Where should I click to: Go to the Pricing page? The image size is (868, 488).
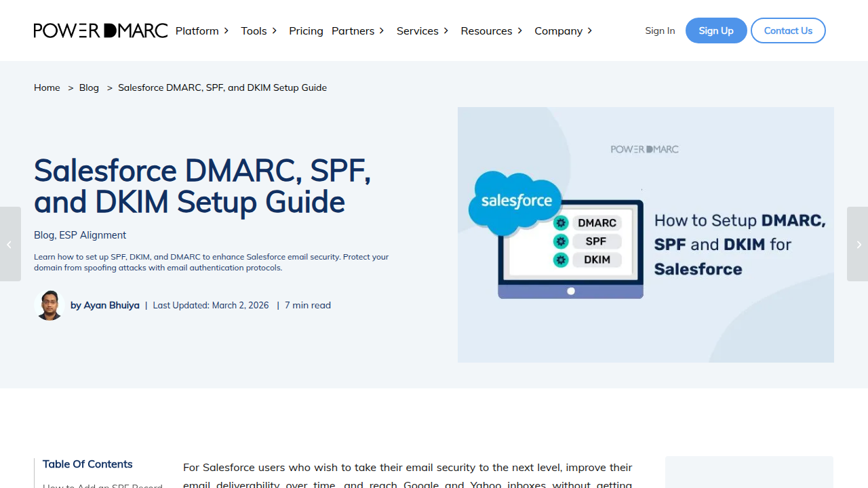pos(306,30)
